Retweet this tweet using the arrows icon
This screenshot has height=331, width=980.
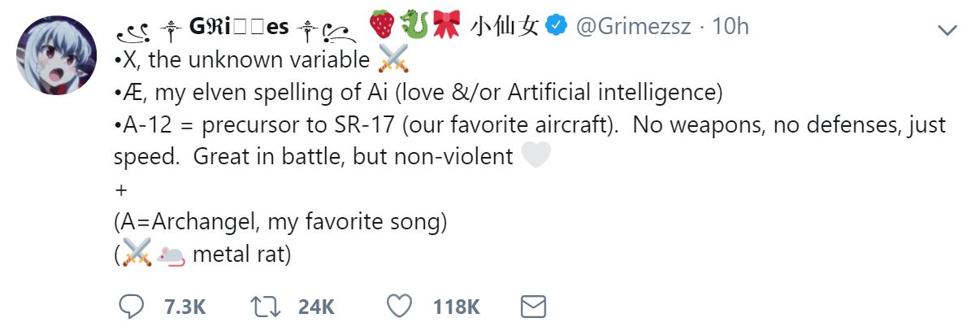click(266, 307)
